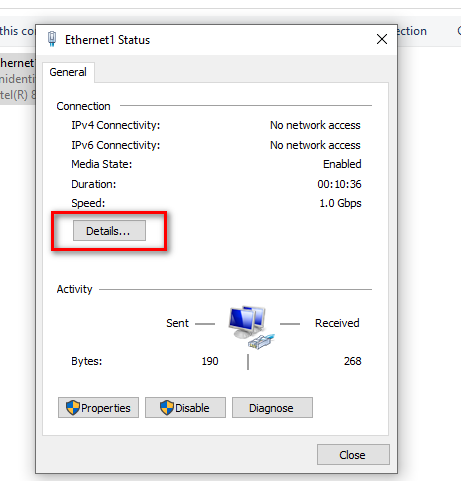The height and width of the screenshot is (481, 461).
Task: Click the shield icon on Properties button
Action: [x=73, y=407]
